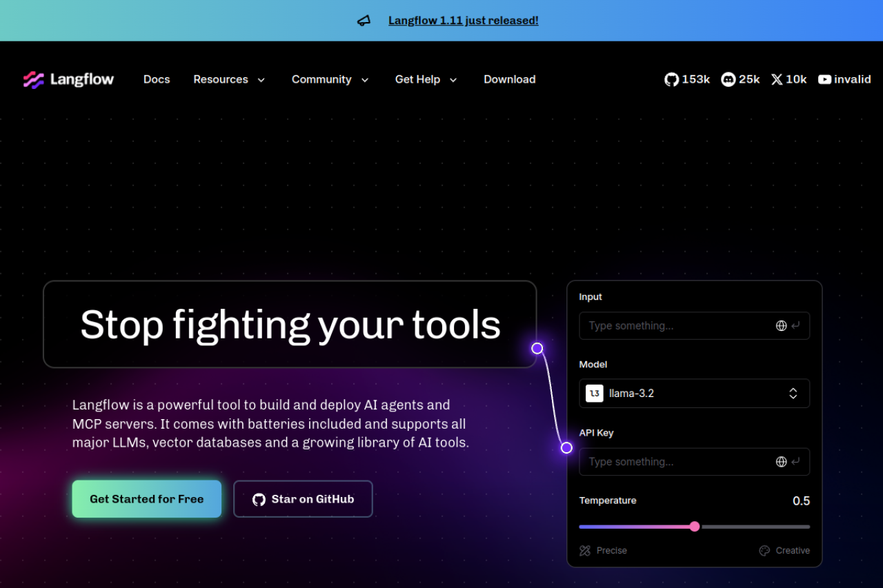Click GitHub icon inside Star button

tap(259, 500)
